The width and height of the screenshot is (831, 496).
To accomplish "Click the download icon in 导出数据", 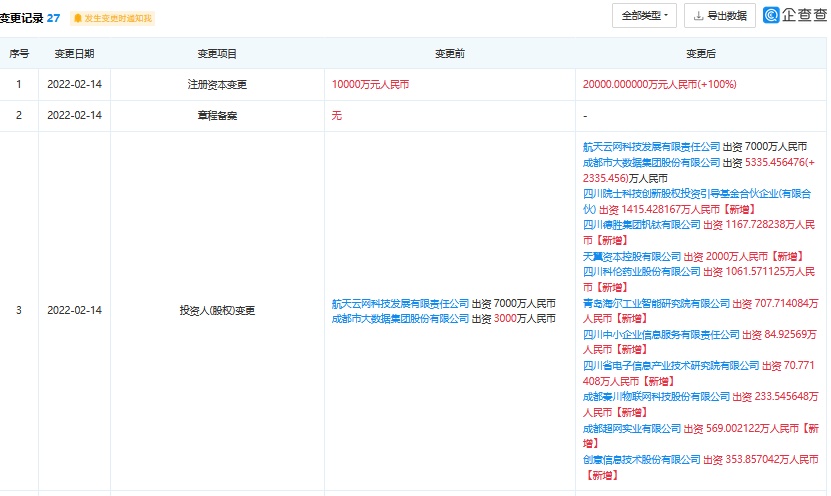I will [x=697, y=16].
